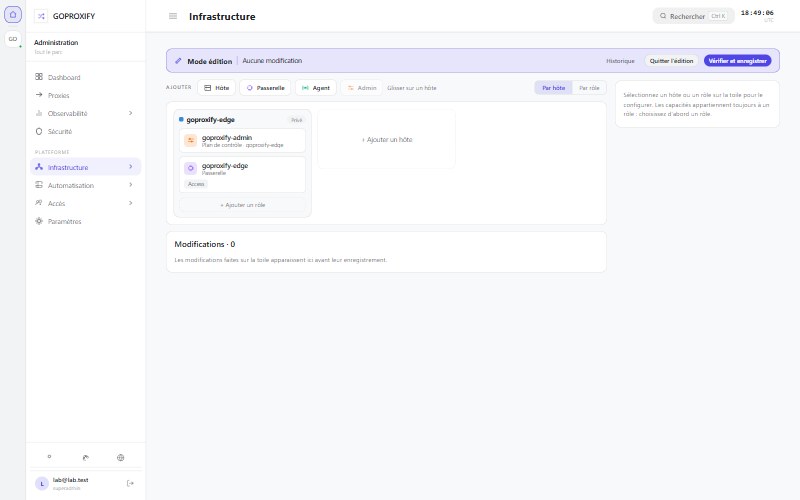Switch the view to Par rôle
This screenshot has width=800, height=500.
[x=589, y=88]
